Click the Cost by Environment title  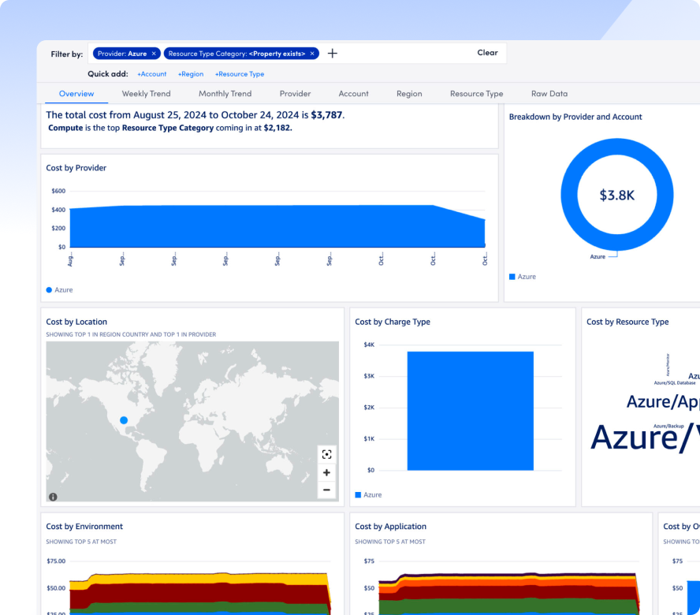point(84,527)
